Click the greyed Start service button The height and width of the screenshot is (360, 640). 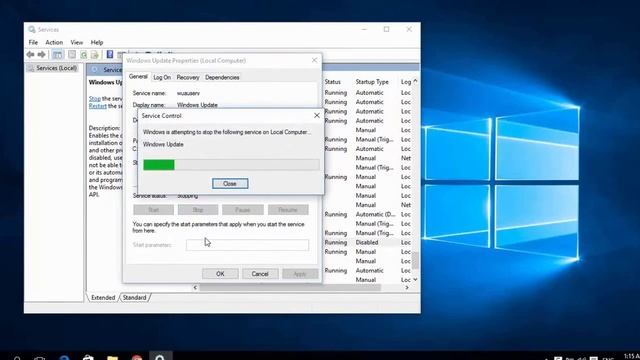click(x=153, y=210)
